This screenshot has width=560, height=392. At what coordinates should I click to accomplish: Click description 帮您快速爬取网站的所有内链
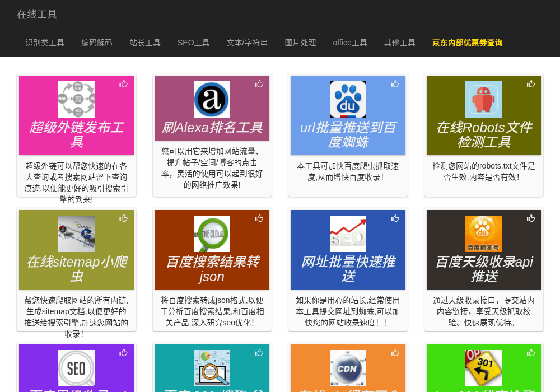(76, 317)
